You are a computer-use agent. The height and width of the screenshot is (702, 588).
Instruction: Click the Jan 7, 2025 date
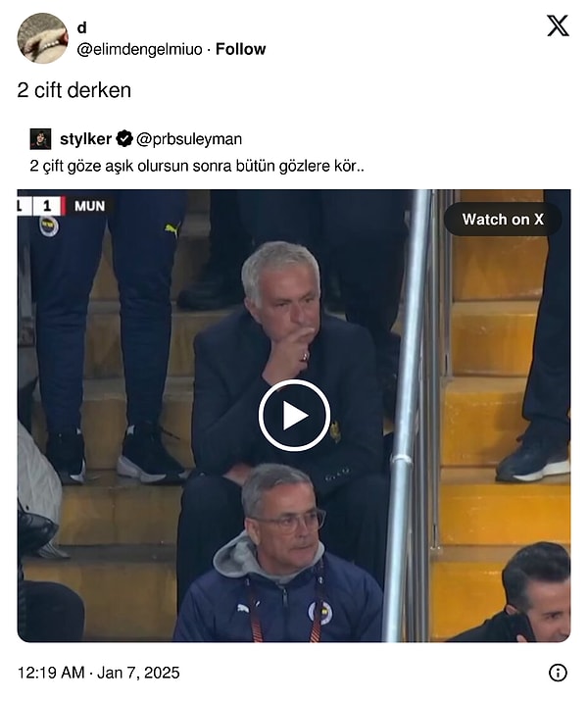pyautogui.click(x=138, y=673)
